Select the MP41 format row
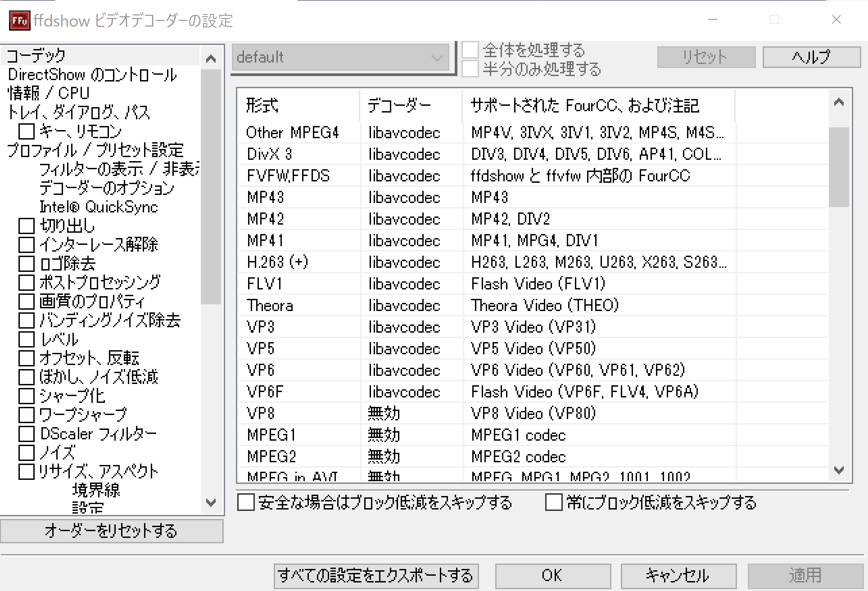This screenshot has width=868, height=591. tap(533, 241)
